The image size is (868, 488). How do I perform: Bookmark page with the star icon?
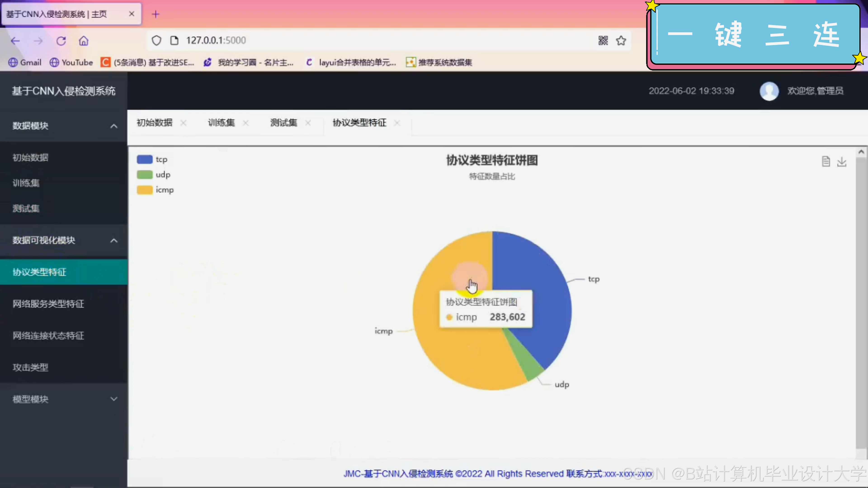(x=621, y=41)
